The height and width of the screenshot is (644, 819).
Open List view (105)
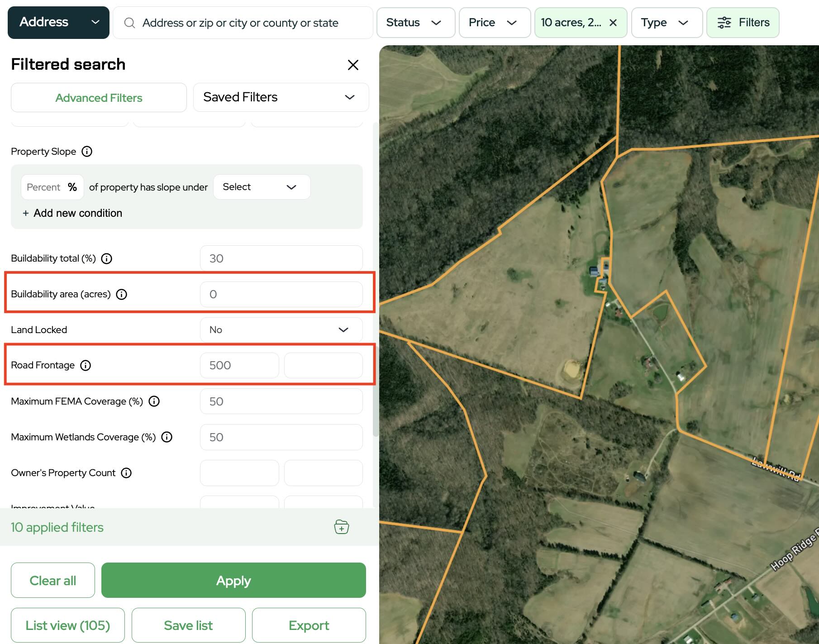[x=68, y=625]
